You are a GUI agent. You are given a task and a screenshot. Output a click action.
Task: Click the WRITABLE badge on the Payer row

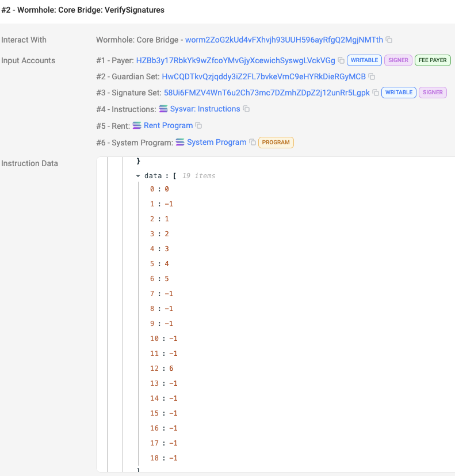(364, 60)
